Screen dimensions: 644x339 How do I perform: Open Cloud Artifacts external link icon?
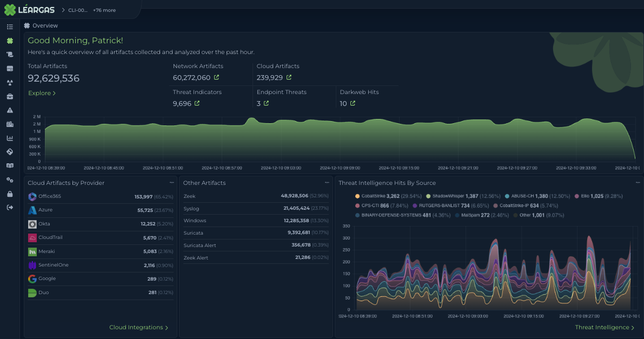pos(289,77)
